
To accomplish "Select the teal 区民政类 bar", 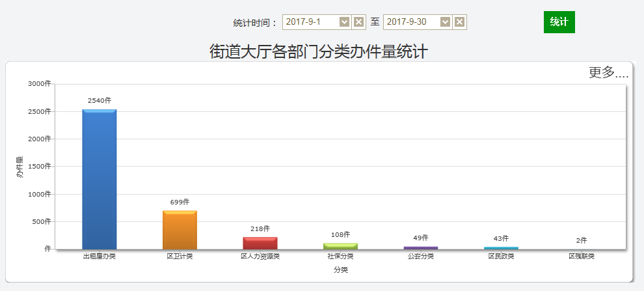I will 501,248.
